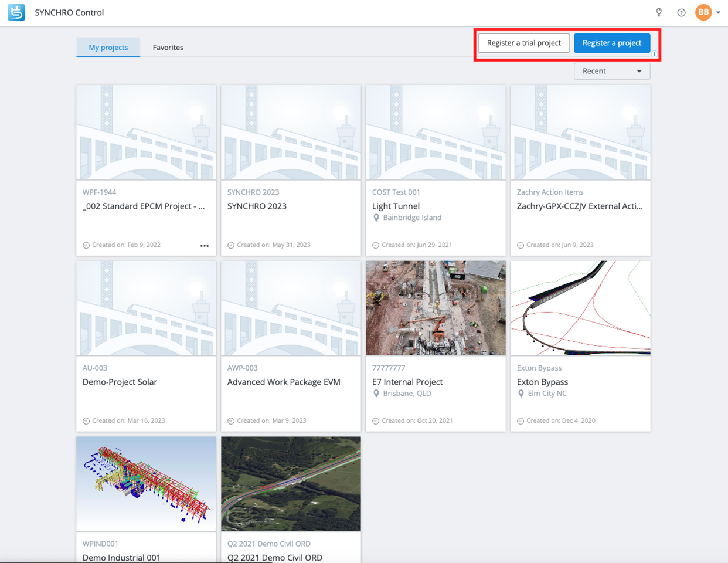
Task: Open the lightbulb ideas icon in top bar
Action: [x=659, y=12]
